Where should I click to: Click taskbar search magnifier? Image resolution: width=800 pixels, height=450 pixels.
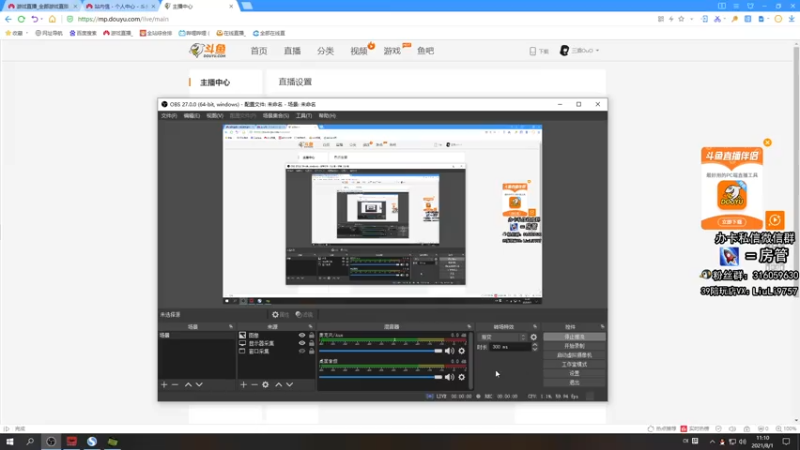pos(30,442)
